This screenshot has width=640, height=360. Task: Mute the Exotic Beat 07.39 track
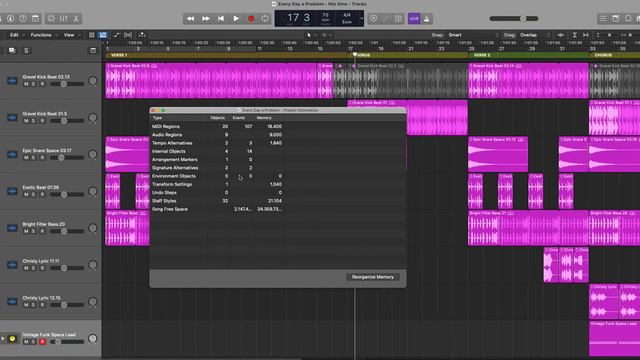point(26,194)
